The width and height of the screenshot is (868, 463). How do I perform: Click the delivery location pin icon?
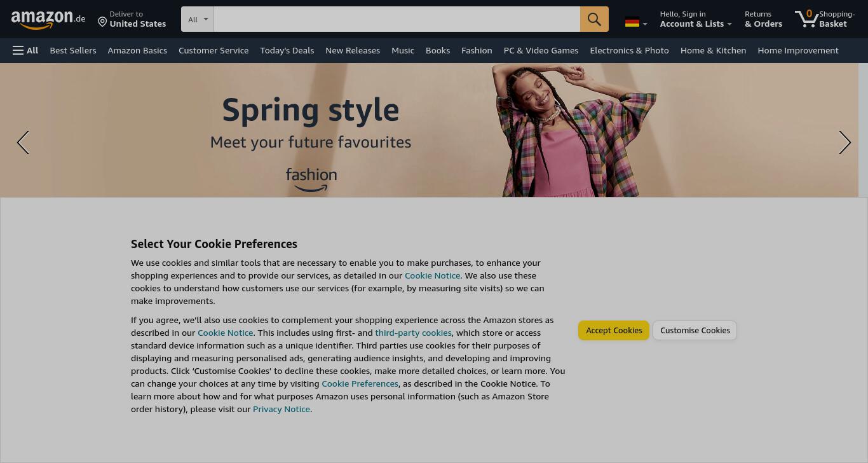(x=102, y=22)
